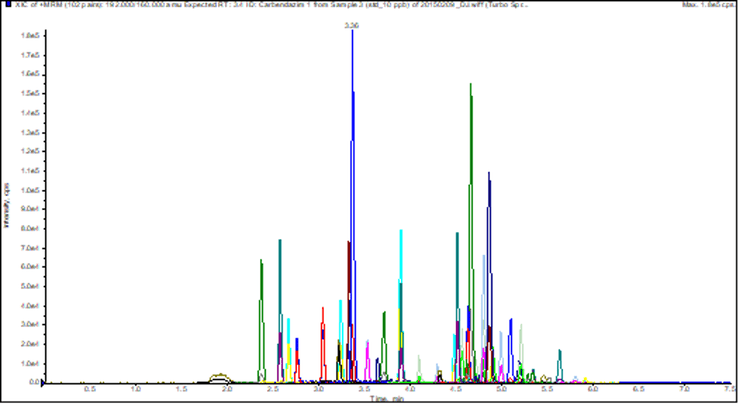
Task: Select the green peak near 2.4 min
Action: click(261, 300)
